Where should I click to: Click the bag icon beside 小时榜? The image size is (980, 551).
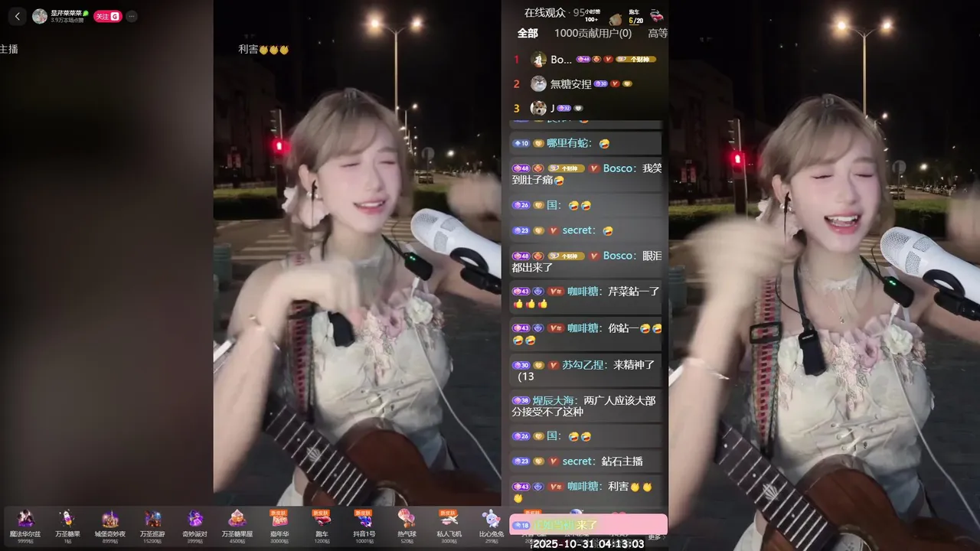pos(616,18)
